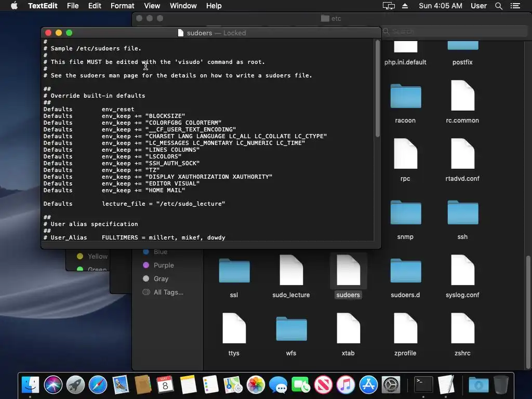Open Terminal icon in the Dock

(x=423, y=385)
